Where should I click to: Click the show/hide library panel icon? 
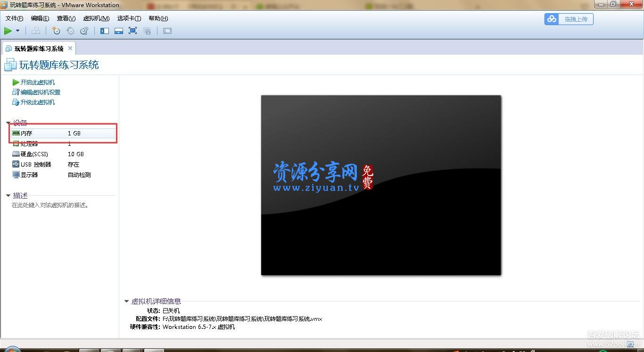pos(104,31)
